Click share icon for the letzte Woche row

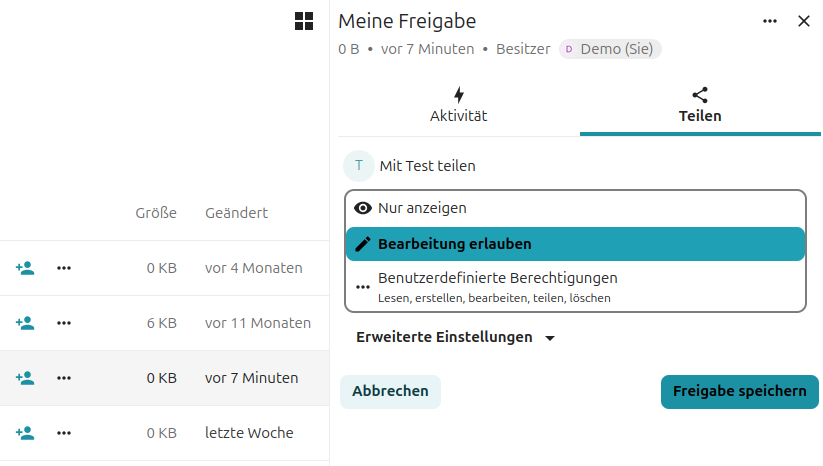pyautogui.click(x=25, y=433)
